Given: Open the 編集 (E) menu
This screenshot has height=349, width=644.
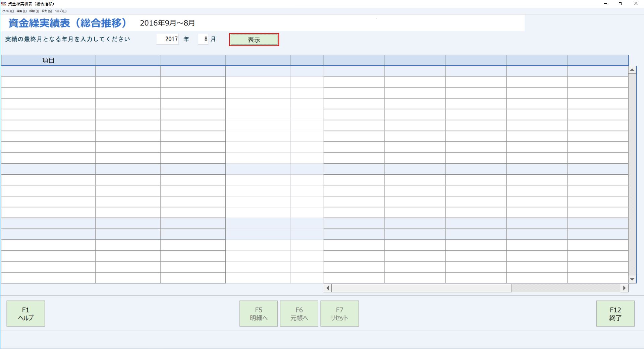Looking at the screenshot, I should click(x=21, y=11).
